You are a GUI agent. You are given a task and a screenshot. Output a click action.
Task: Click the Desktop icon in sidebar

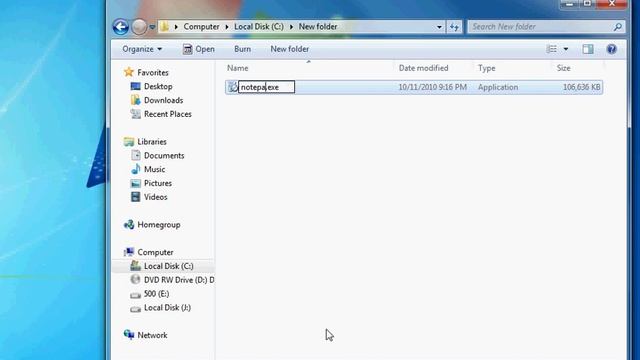click(136, 87)
